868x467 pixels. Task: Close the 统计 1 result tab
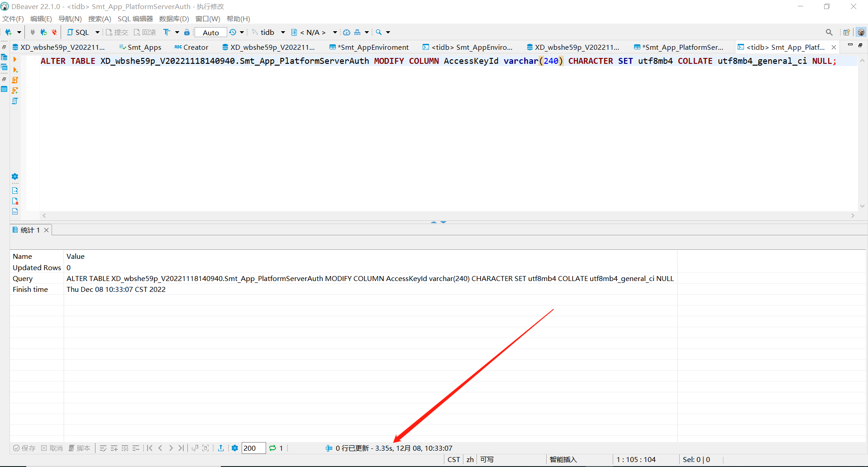pos(46,230)
